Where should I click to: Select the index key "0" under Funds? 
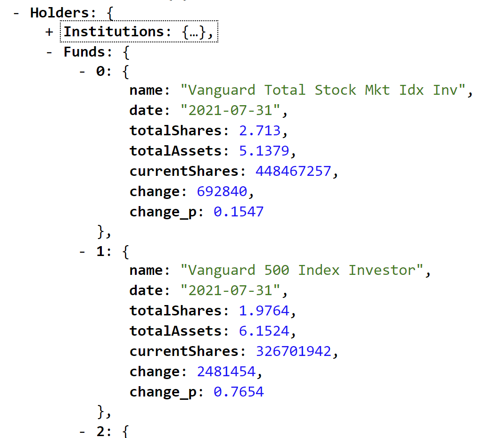tap(100, 71)
